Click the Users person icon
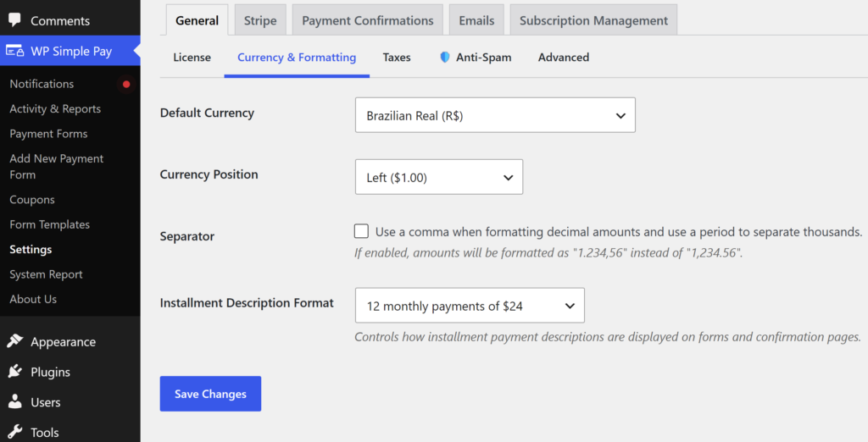The image size is (868, 442). pos(15,401)
